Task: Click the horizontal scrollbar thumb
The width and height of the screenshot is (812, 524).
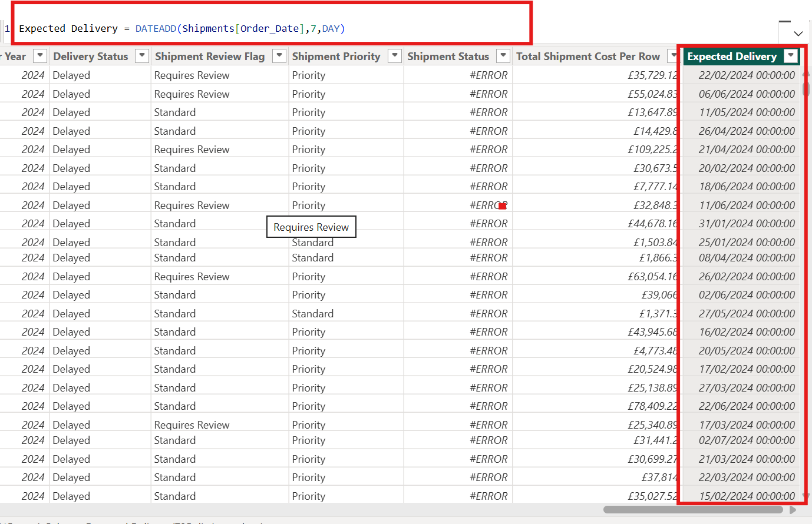Action: tap(693, 509)
